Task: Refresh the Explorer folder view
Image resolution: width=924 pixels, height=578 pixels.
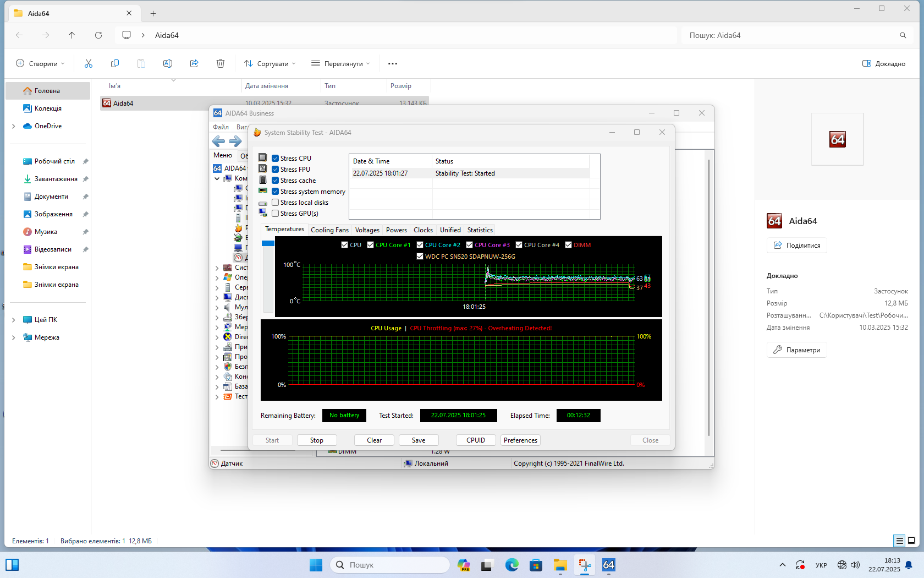Action: click(x=98, y=35)
